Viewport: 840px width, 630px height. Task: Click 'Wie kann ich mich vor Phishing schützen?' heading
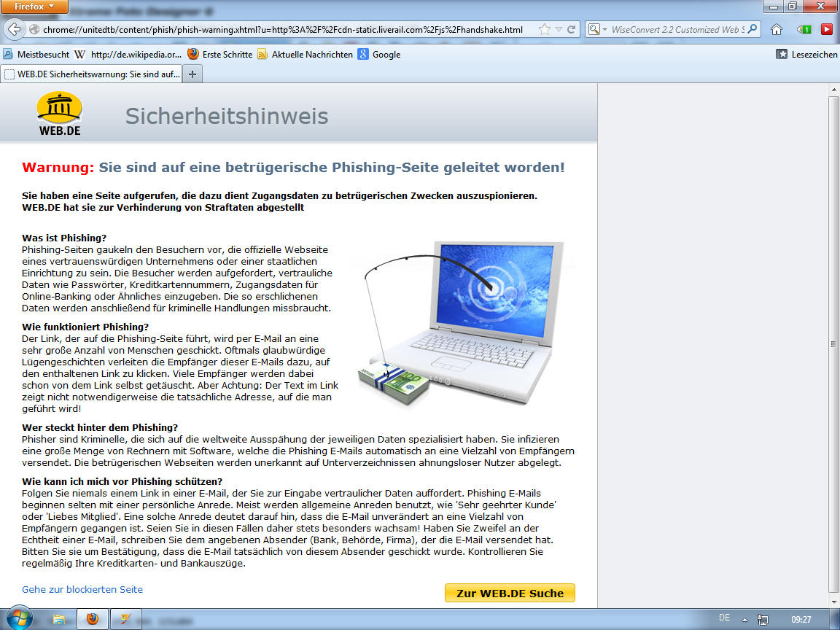122,481
